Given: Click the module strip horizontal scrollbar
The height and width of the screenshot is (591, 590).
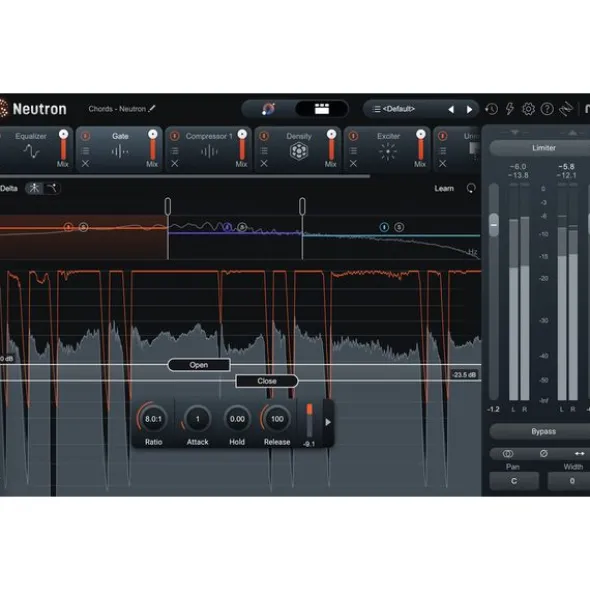Looking at the screenshot, I should click(185, 176).
